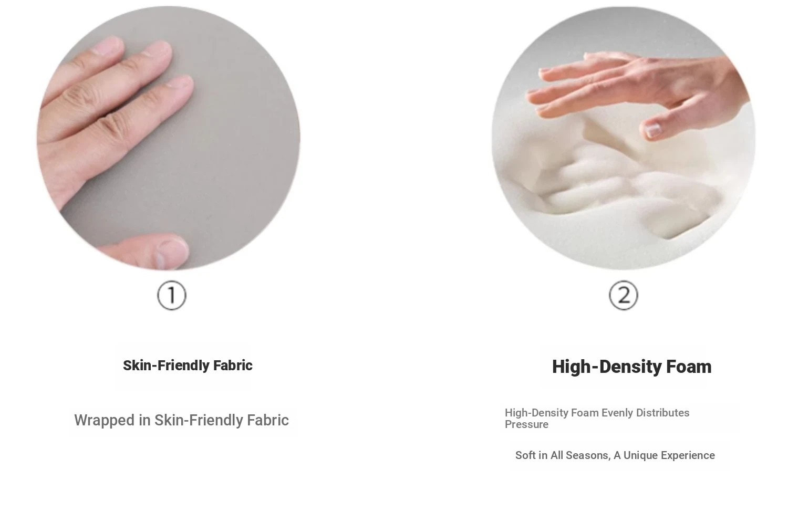Image resolution: width=788 pixels, height=532 pixels.
Task: Open the white foam circular photo
Action: click(x=624, y=138)
